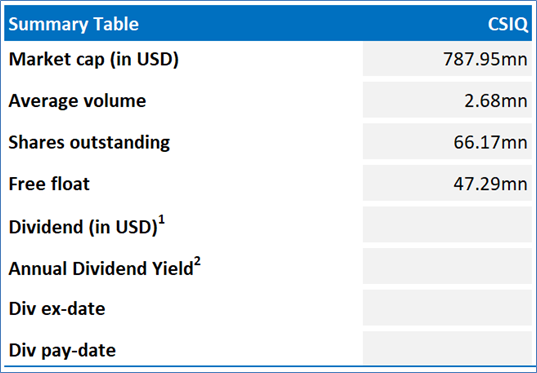Click the empty Dividend (in USD) value cell
Screen dimensions: 537x373
(x=447, y=224)
